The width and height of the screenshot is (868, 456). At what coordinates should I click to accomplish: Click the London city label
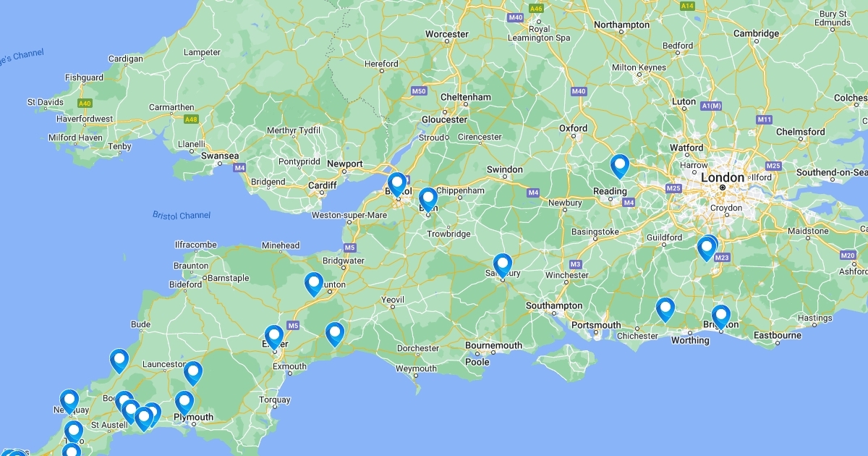pyautogui.click(x=722, y=177)
